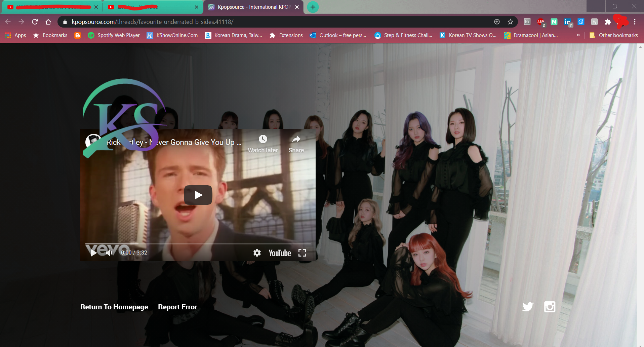The width and height of the screenshot is (644, 347).
Task: Click the large center play button
Action: pos(198,195)
